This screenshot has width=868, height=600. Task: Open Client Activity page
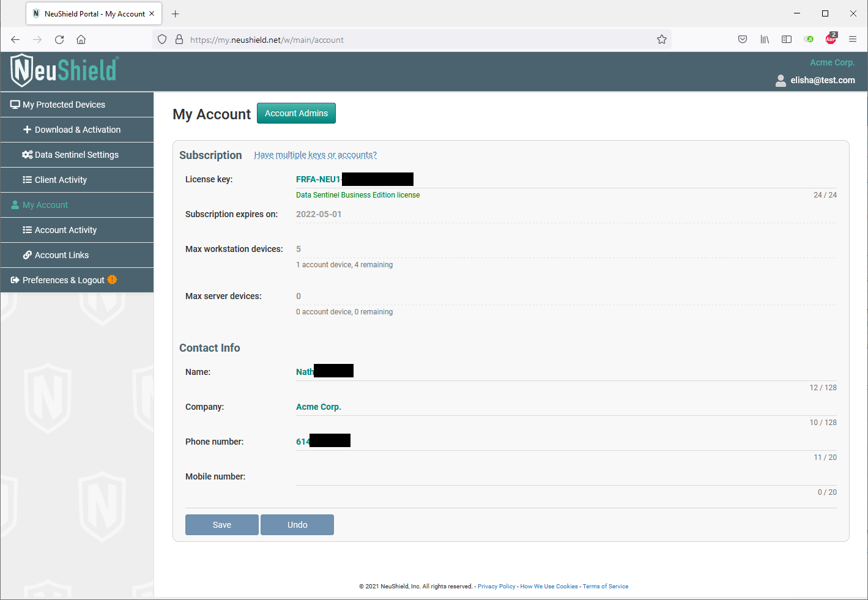coord(77,180)
